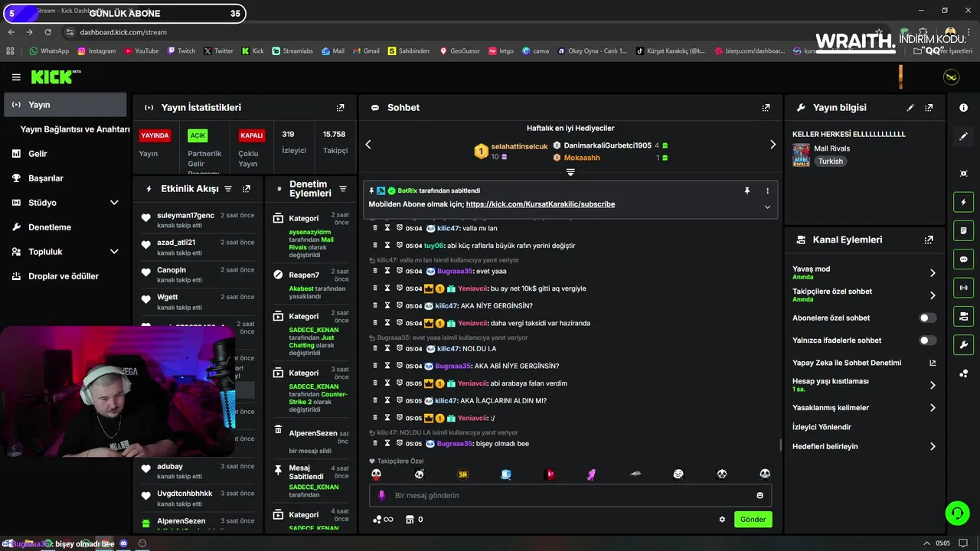Click the chat scrollbar
980x551 pixels.
pyautogui.click(x=781, y=445)
